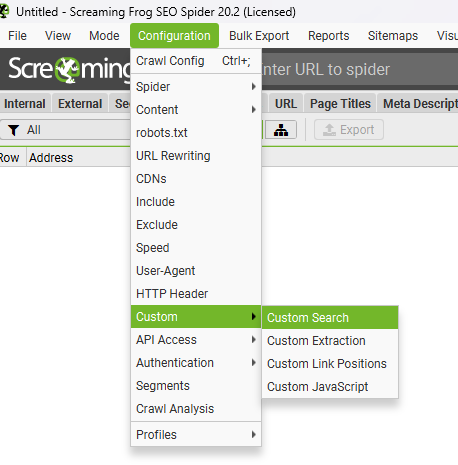Select the Custom submenu entry
The image size is (458, 465).
click(196, 317)
